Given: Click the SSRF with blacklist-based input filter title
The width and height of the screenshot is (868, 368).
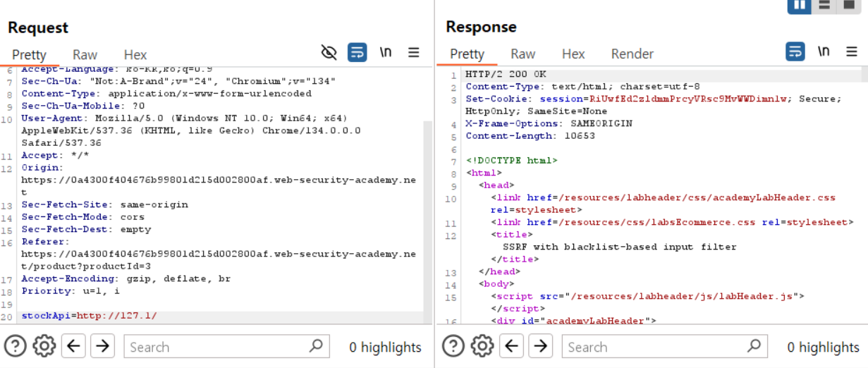Looking at the screenshot, I should click(619, 247).
